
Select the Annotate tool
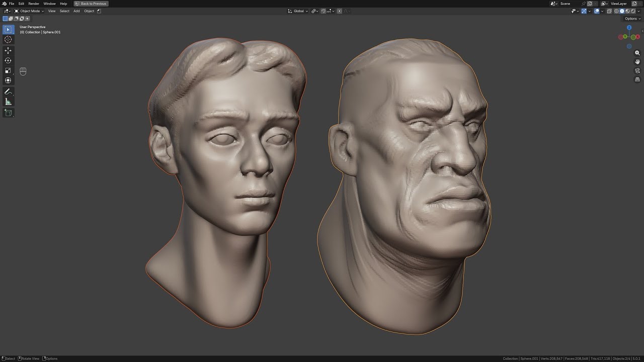[x=8, y=92]
